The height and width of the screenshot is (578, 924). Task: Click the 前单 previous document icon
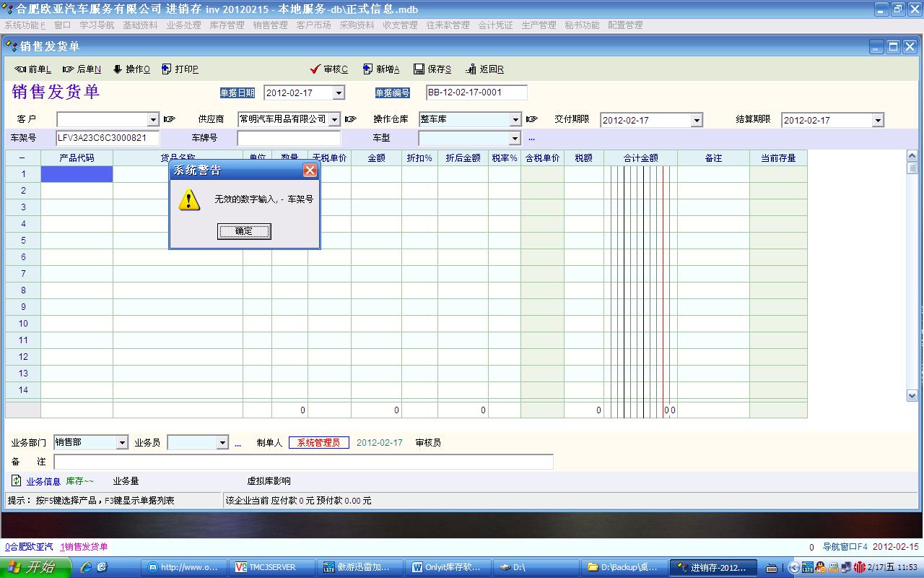pos(20,69)
